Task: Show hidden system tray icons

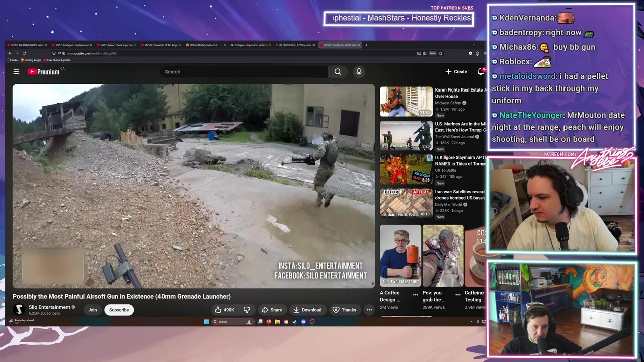Action: coord(471,322)
